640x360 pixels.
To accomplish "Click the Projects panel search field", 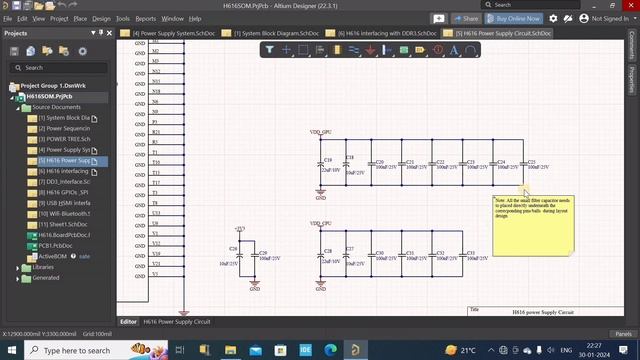I will tap(59, 68).
